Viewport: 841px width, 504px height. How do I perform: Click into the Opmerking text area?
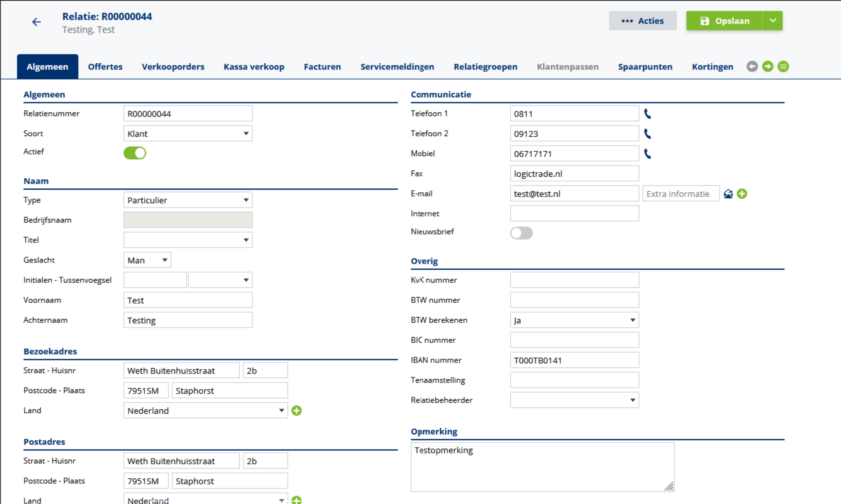point(542,467)
